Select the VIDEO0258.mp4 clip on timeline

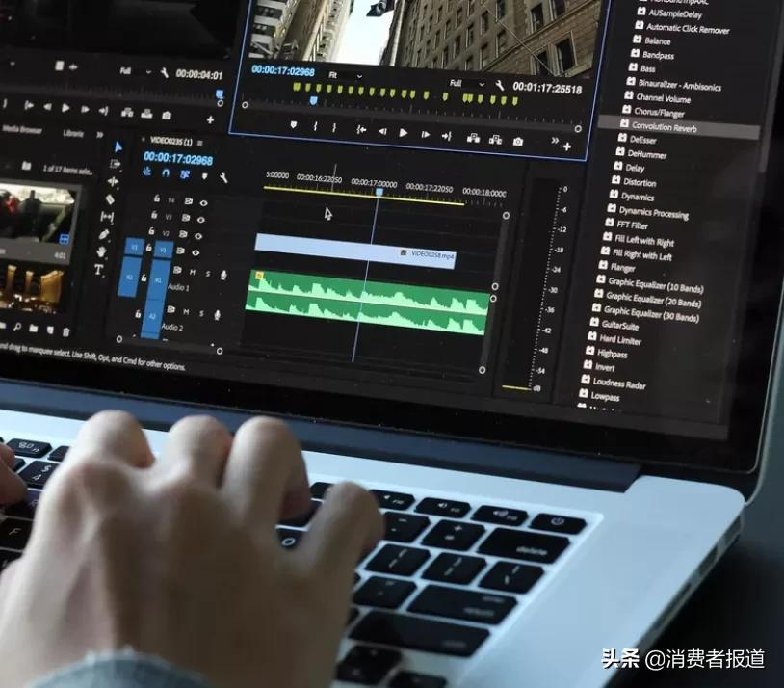(x=355, y=251)
